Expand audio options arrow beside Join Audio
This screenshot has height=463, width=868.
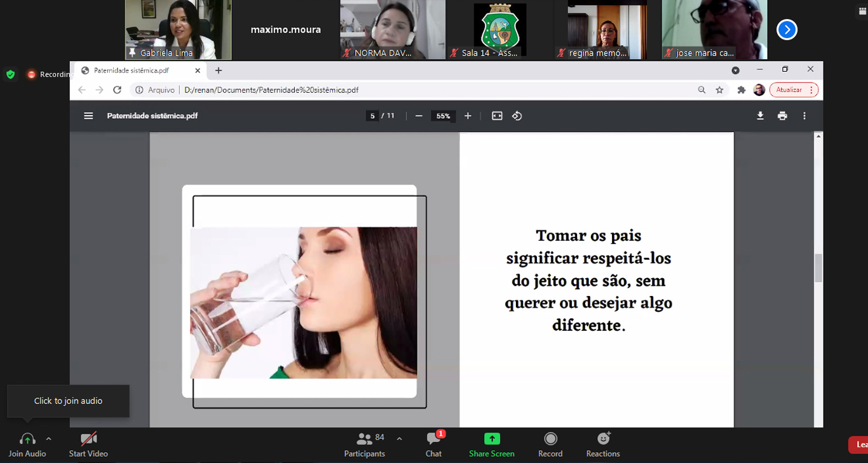point(49,439)
